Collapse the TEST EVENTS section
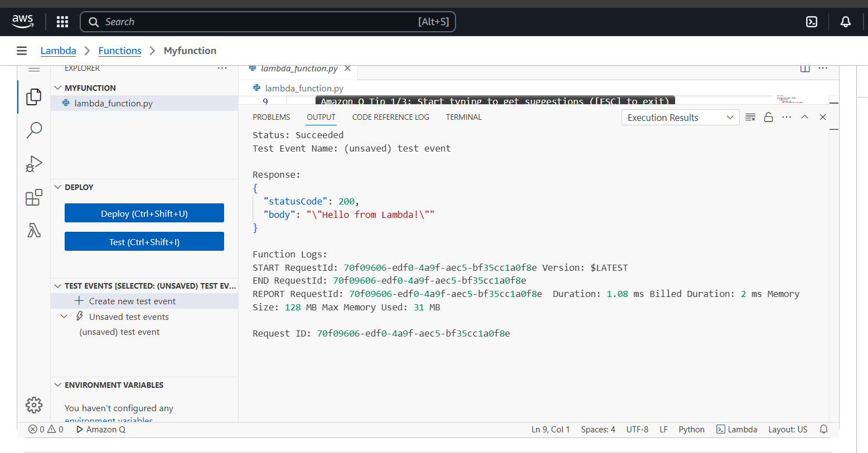 click(57, 286)
